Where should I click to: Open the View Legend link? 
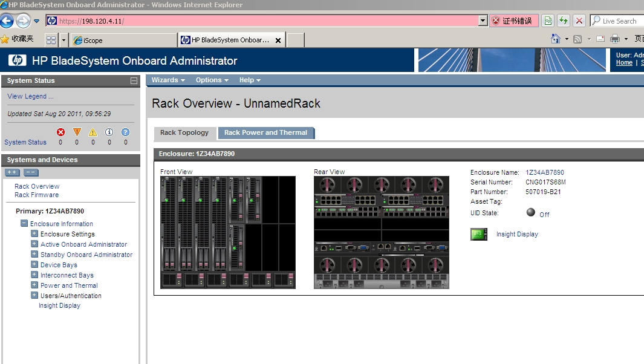point(30,96)
